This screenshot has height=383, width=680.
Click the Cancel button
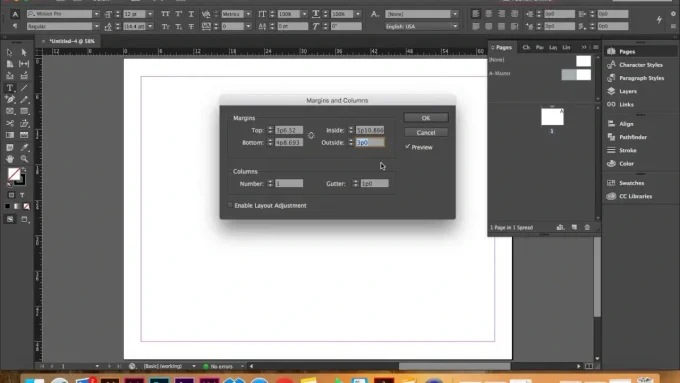pos(426,133)
